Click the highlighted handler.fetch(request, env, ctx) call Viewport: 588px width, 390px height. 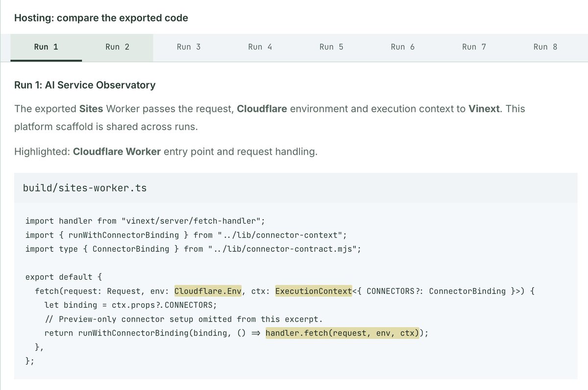pyautogui.click(x=342, y=333)
